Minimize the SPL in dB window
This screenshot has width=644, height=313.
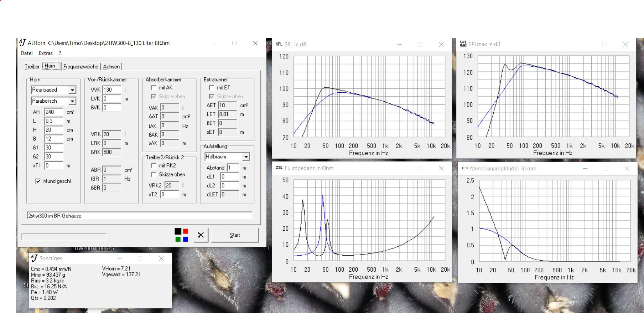click(400, 45)
